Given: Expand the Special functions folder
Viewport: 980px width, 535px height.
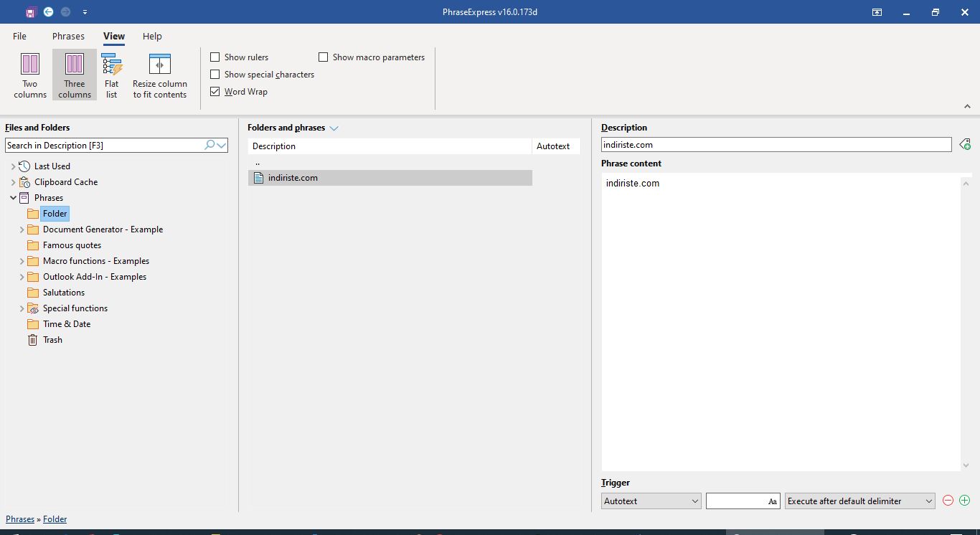Looking at the screenshot, I should pyautogui.click(x=22, y=308).
